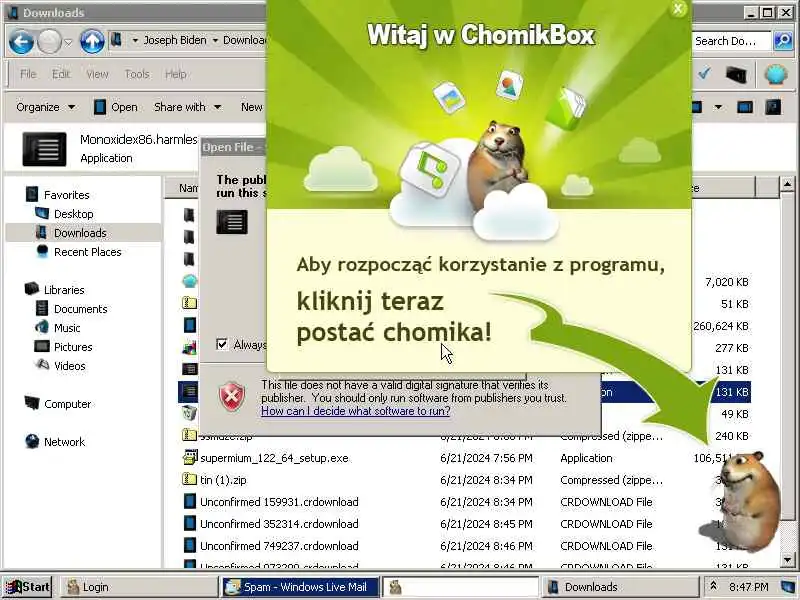Click the Open button in command bar
800x600 pixels.
116,107
